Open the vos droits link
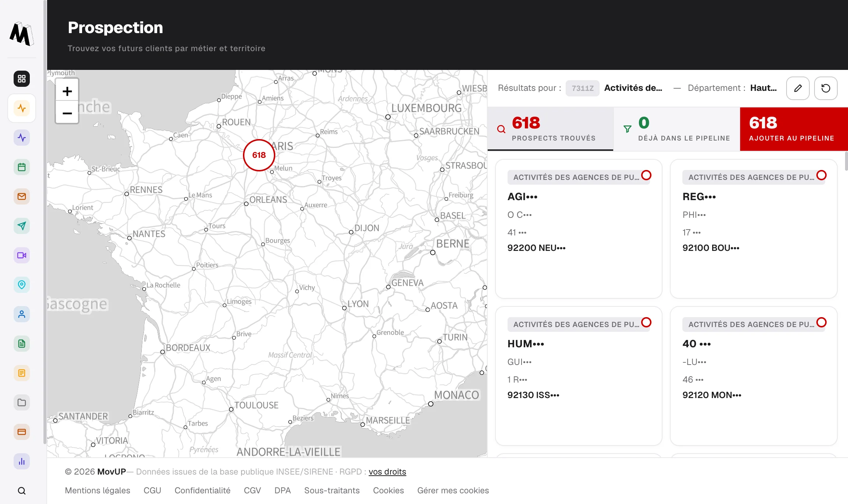This screenshot has width=848, height=504. tap(387, 472)
